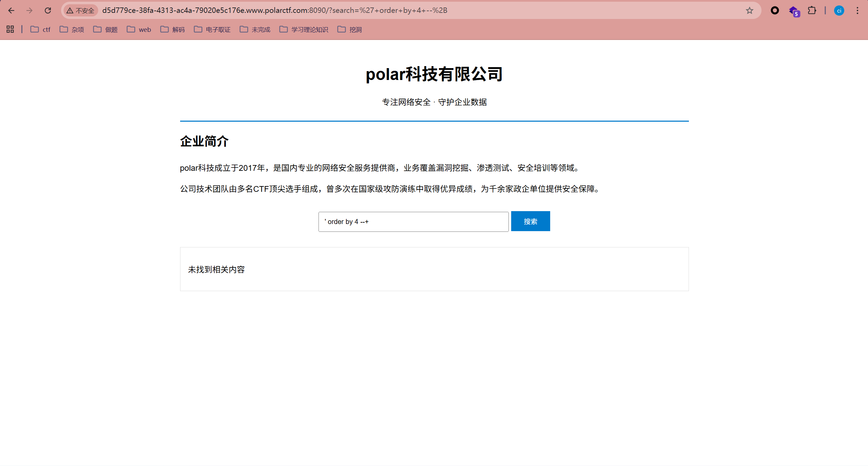The height and width of the screenshot is (466, 868).
Task: Open the 挖洞 bookmark folder
Action: pos(349,29)
